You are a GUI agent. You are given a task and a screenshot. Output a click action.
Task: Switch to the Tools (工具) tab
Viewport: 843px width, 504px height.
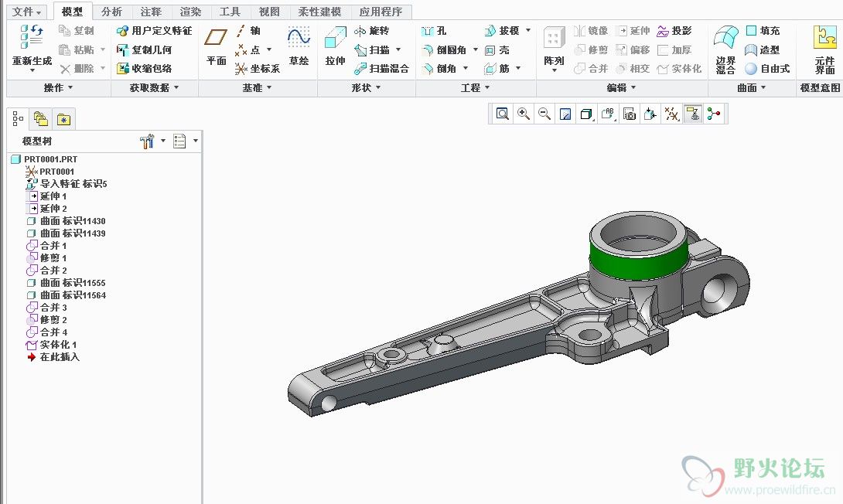click(x=230, y=12)
